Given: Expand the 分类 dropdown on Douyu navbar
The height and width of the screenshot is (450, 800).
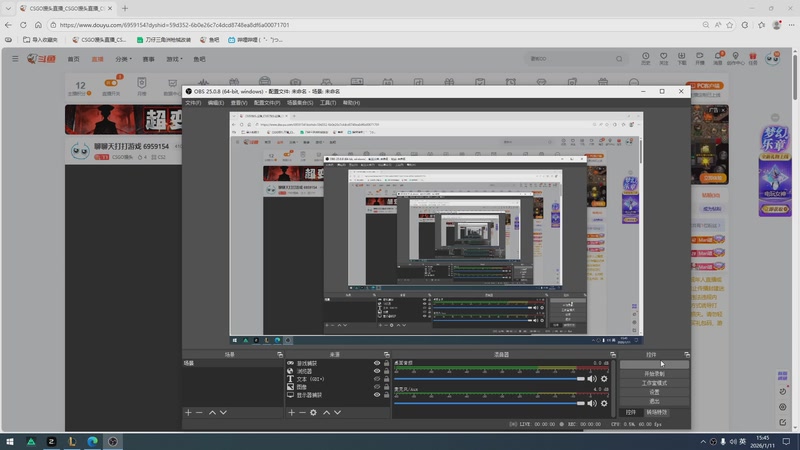Looking at the screenshot, I should click(123, 59).
